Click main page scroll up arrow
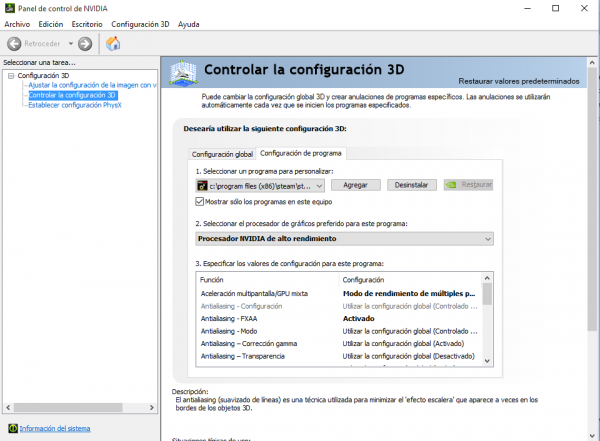The height and width of the screenshot is (441, 600). (592, 62)
